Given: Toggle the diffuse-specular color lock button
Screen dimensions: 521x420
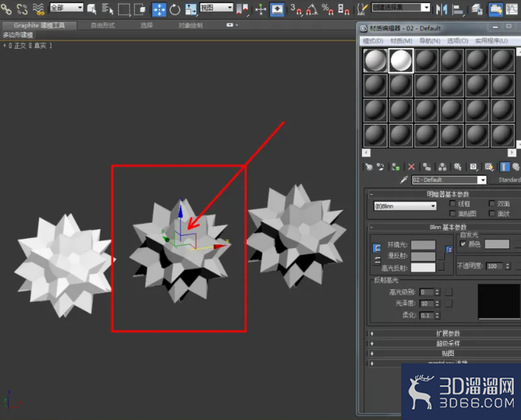Looking at the screenshot, I should coord(377,260).
